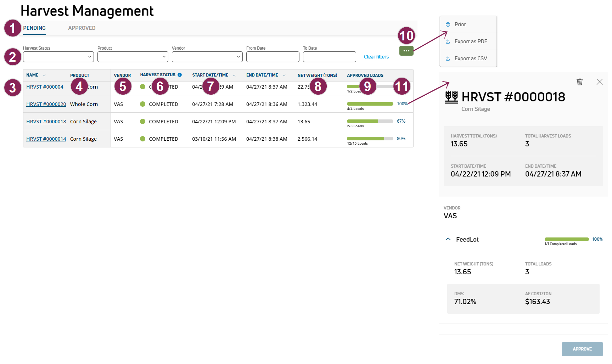Screen dimensions: 612x364
Task: Click the Clear filters link
Action: [x=376, y=57]
